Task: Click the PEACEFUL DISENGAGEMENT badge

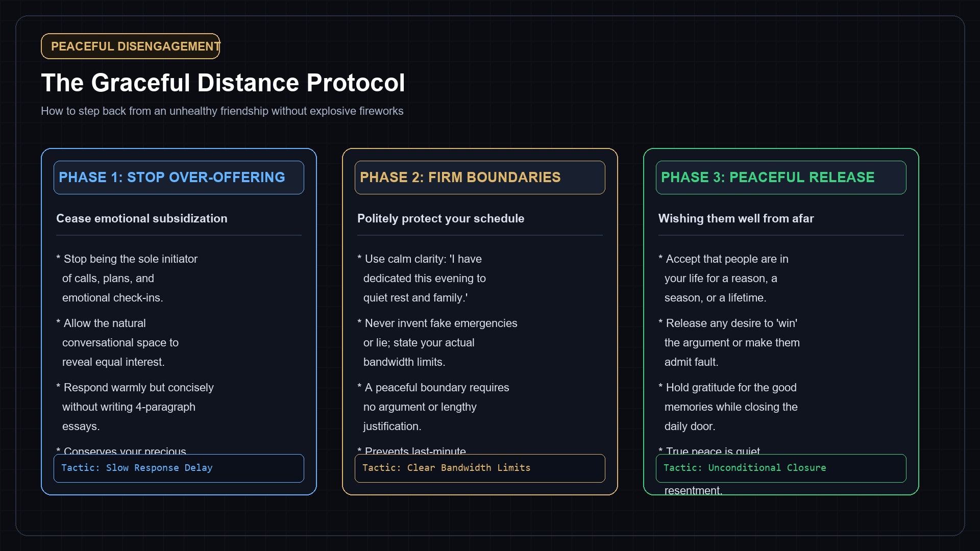Action: 131,46
